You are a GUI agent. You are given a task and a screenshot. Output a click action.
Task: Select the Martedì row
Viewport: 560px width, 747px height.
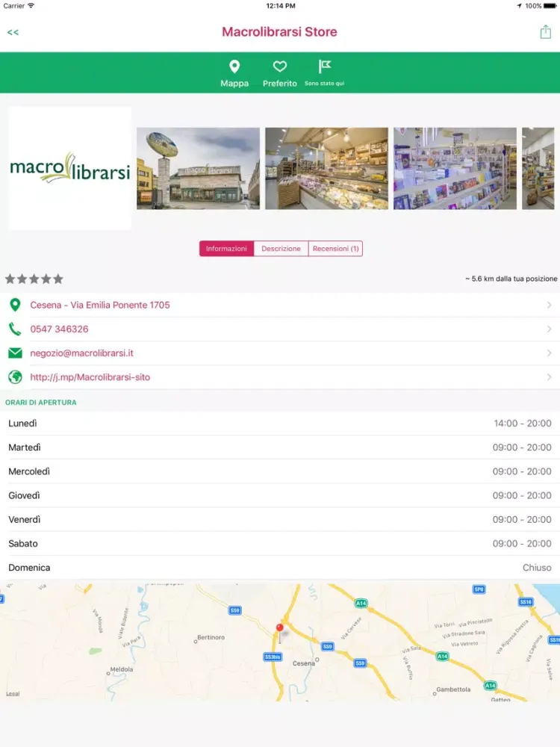pyautogui.click(x=280, y=447)
